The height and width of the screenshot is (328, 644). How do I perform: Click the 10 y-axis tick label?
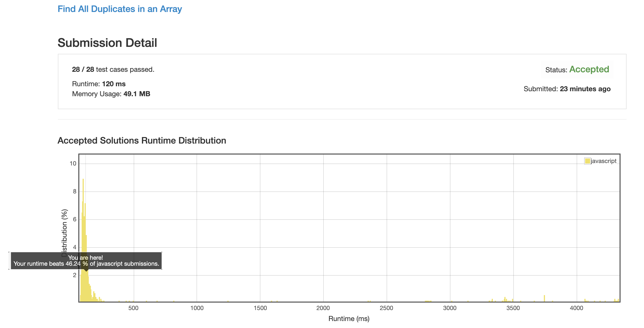(73, 164)
